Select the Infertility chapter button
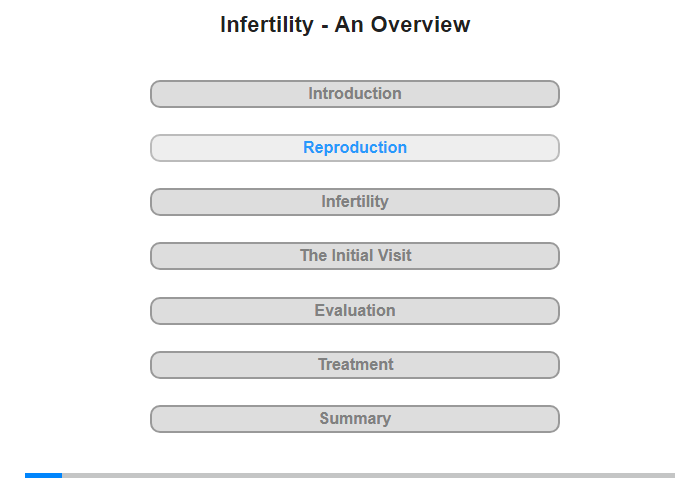 355,202
